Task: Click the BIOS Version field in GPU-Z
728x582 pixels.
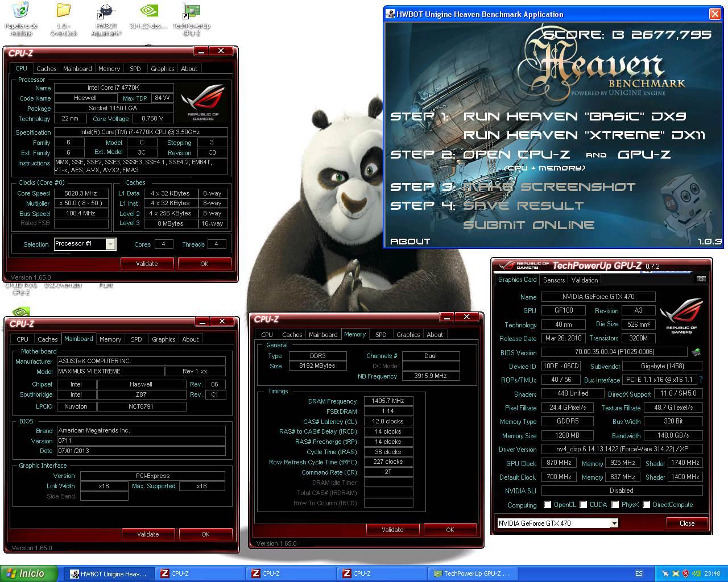Action: [615, 352]
